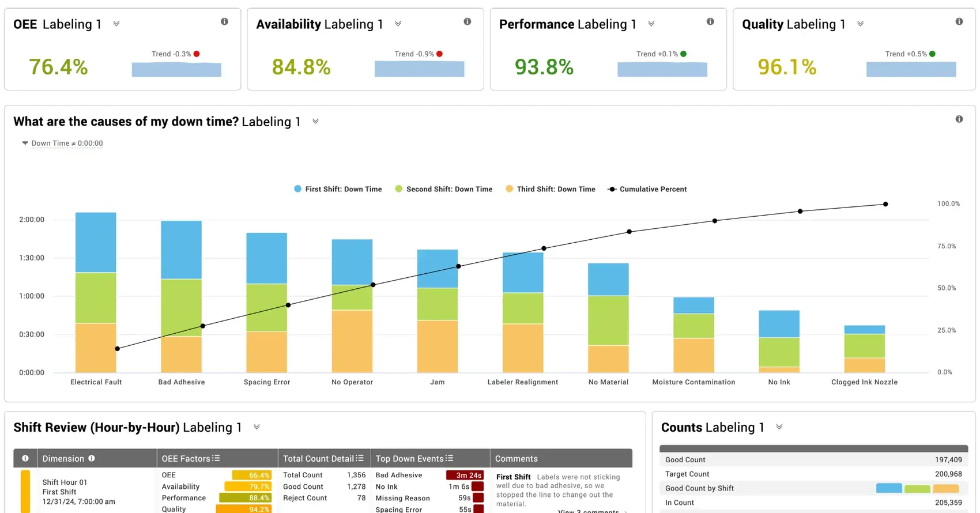980x513 pixels.
Task: Toggle Cumulative Percent legend series
Action: (x=647, y=189)
